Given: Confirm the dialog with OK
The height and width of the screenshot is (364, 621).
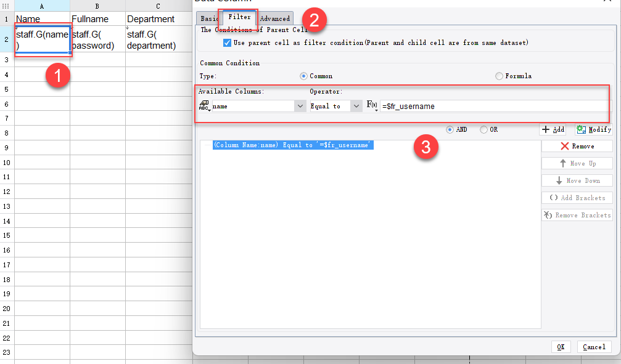Looking at the screenshot, I should click(x=561, y=347).
